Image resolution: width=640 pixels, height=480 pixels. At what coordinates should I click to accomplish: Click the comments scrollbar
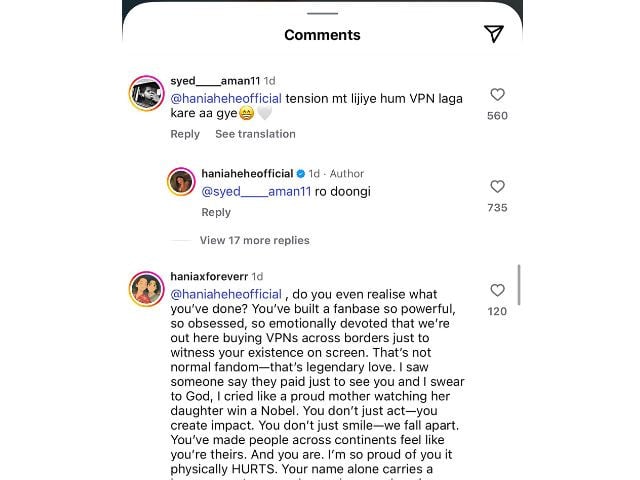[x=519, y=285]
